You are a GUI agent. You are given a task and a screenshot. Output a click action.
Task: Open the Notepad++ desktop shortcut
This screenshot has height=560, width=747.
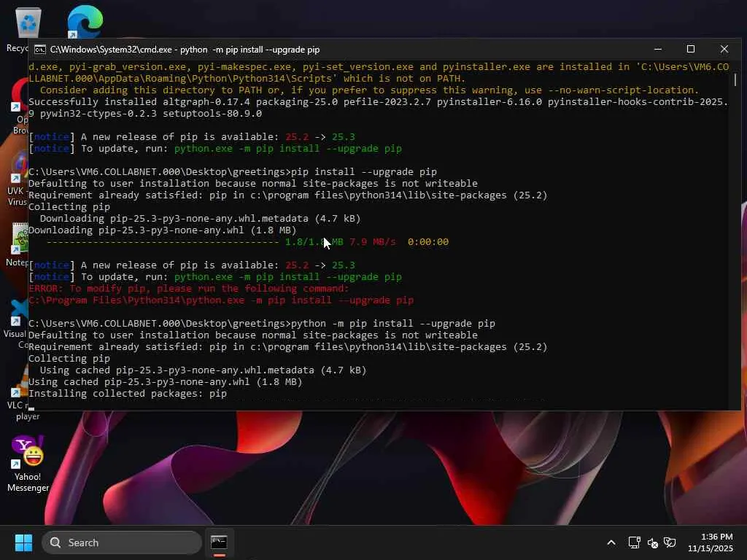click(18, 244)
